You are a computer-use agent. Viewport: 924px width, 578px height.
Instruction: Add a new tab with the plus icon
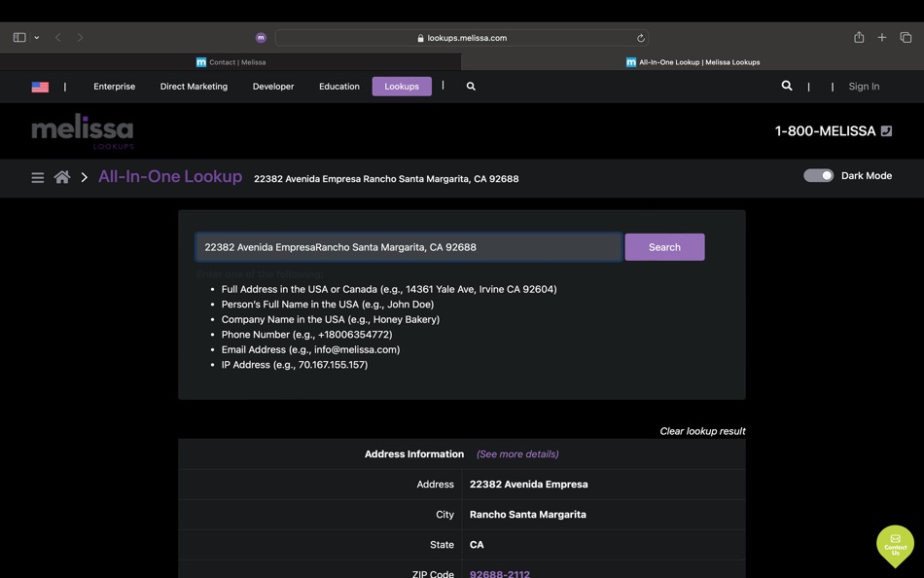point(881,37)
